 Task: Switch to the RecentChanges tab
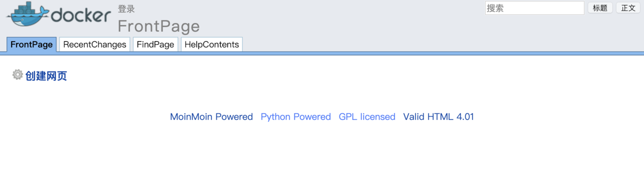point(95,44)
